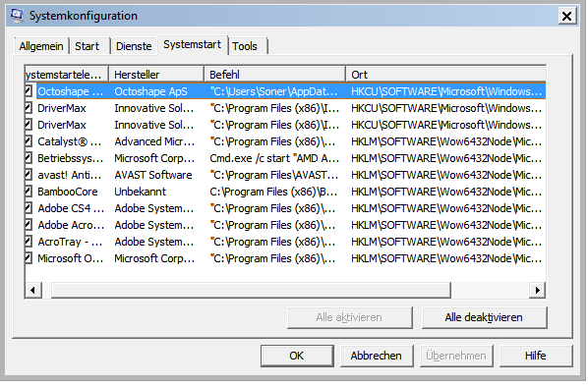Confirm with the OK button
Screen dimensions: 588x387
click(x=297, y=356)
